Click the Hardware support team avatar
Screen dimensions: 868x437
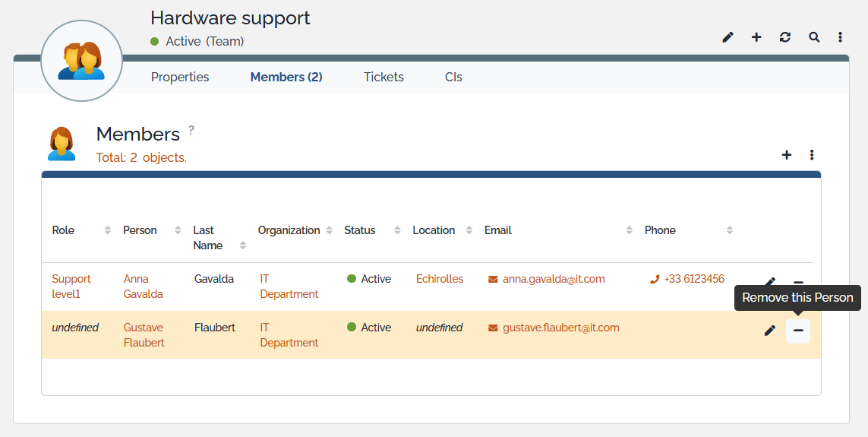[x=81, y=61]
